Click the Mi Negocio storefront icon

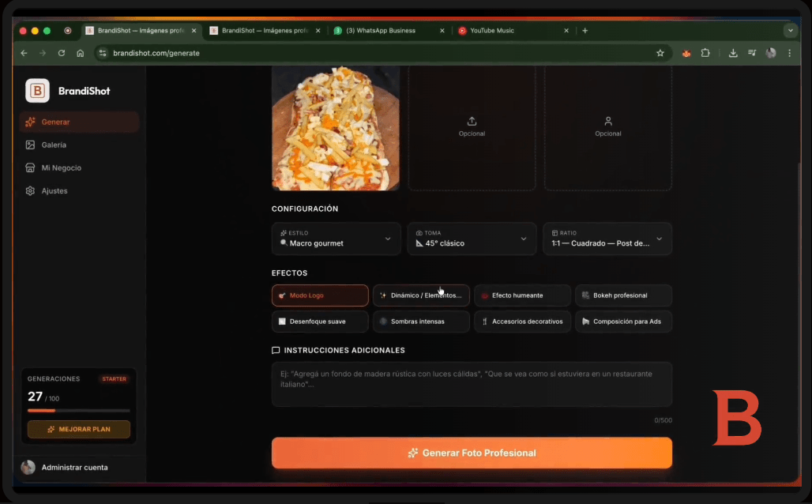click(29, 167)
